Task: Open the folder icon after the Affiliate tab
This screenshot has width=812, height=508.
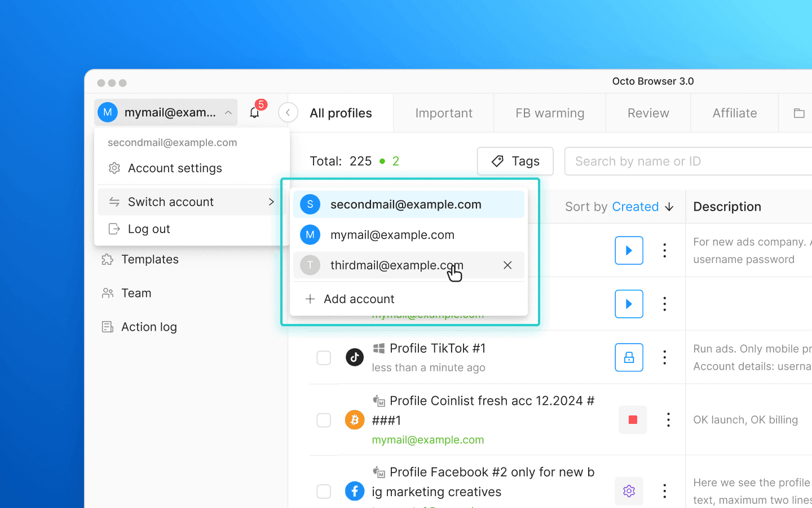Action: [x=799, y=113]
